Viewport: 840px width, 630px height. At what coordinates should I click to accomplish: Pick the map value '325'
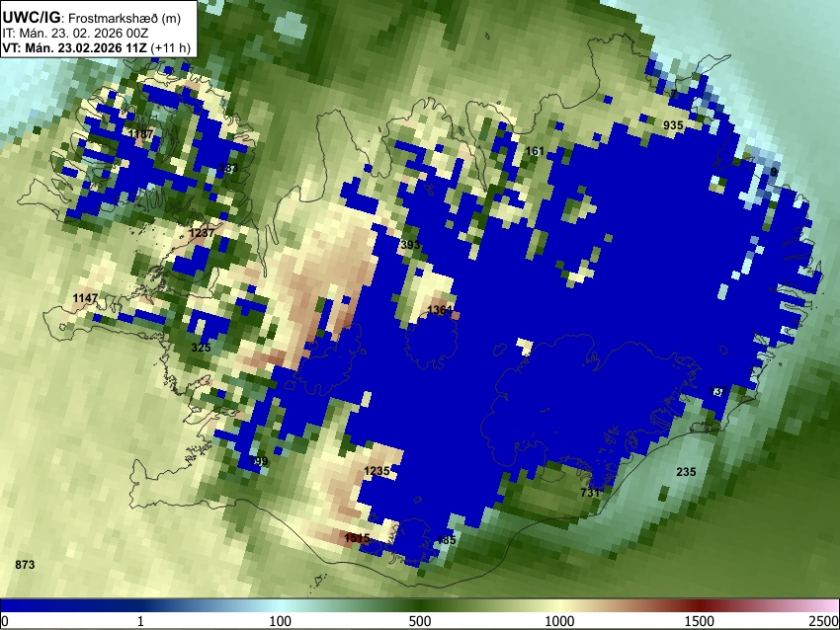coord(201,348)
